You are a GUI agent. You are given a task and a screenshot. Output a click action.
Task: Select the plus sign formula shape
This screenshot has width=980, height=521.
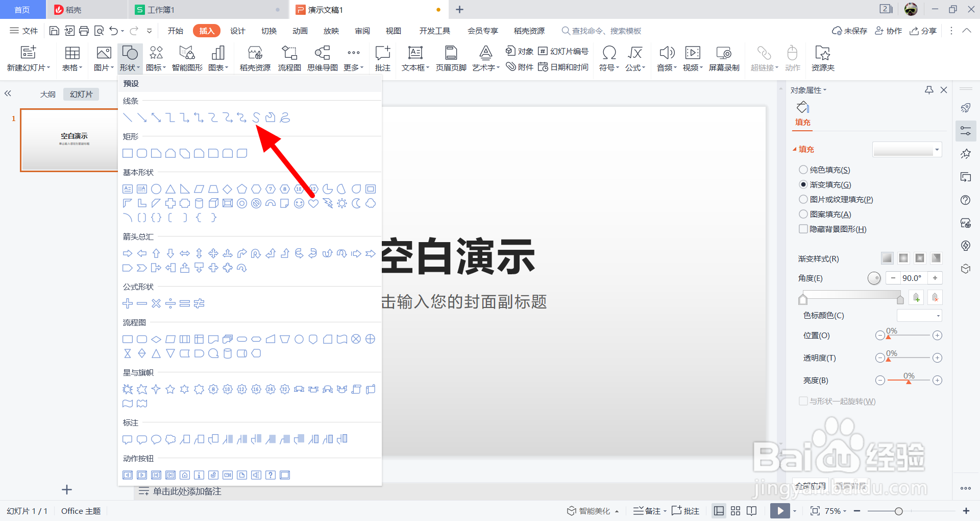[x=128, y=303]
